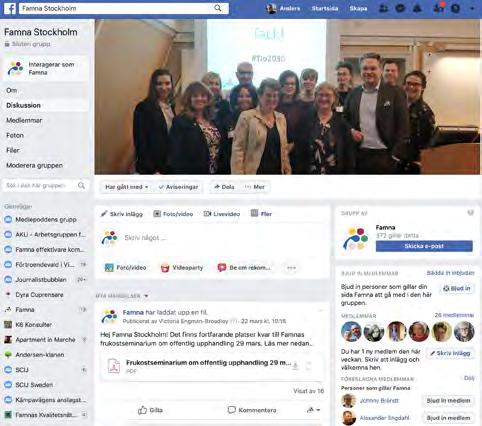Viewport: 482px width, 426px height.
Task: Open the account menu arrow in top bar
Action: [x=472, y=9]
